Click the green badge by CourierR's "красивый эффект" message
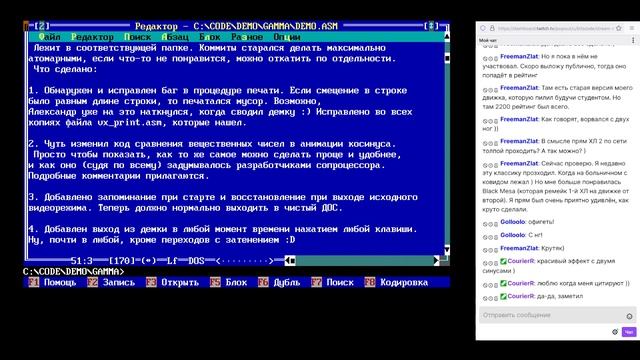The image size is (640, 360). [x=503, y=261]
